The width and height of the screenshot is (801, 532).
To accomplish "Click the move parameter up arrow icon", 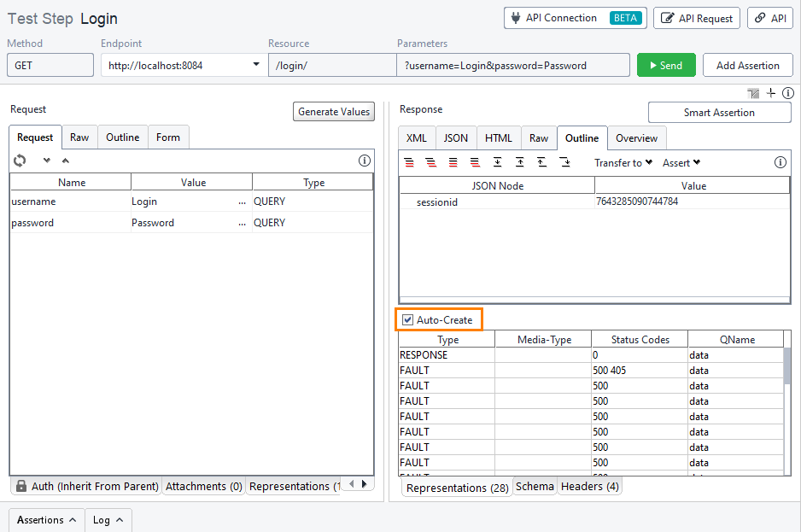I will pyautogui.click(x=66, y=161).
